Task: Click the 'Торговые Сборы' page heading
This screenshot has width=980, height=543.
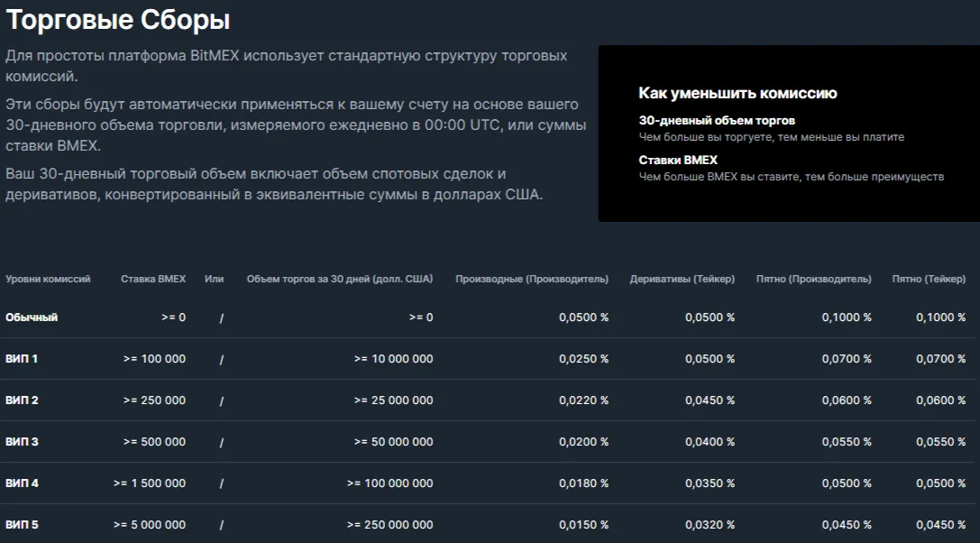Action: tap(118, 20)
